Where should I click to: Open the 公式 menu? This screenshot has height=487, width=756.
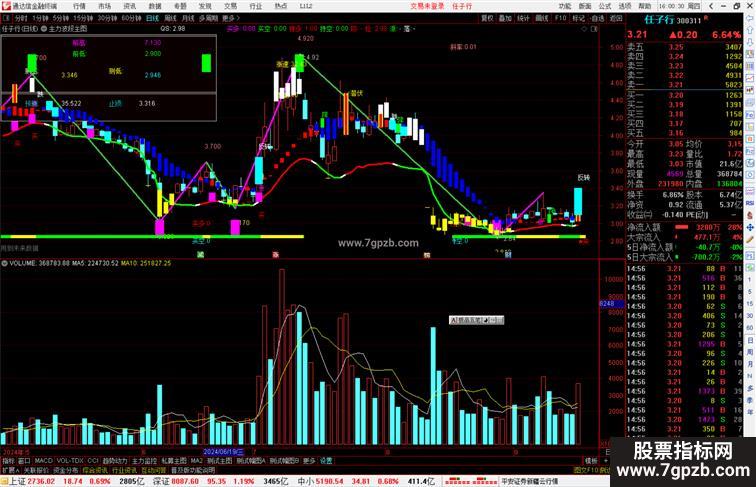pyautogui.click(x=605, y=6)
